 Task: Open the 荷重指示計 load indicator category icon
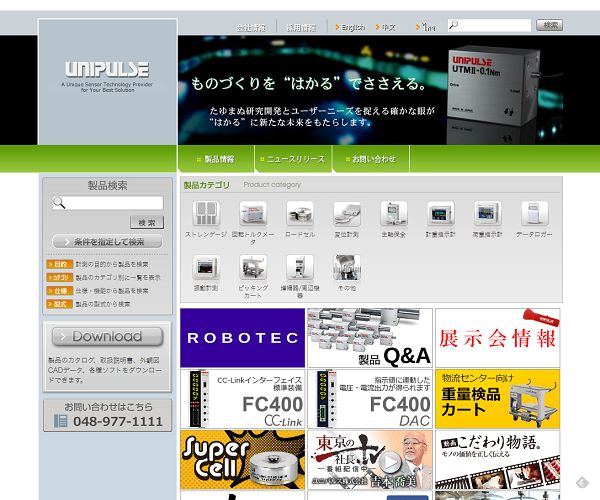pos(488,213)
